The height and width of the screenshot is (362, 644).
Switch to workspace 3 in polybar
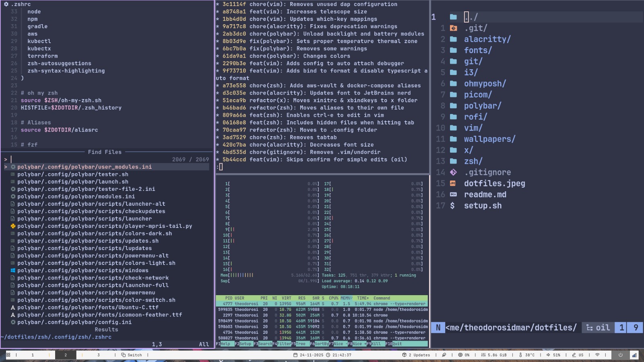[98, 355]
